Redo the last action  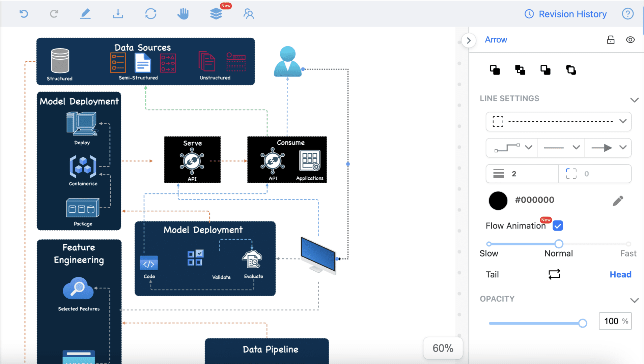coord(54,13)
